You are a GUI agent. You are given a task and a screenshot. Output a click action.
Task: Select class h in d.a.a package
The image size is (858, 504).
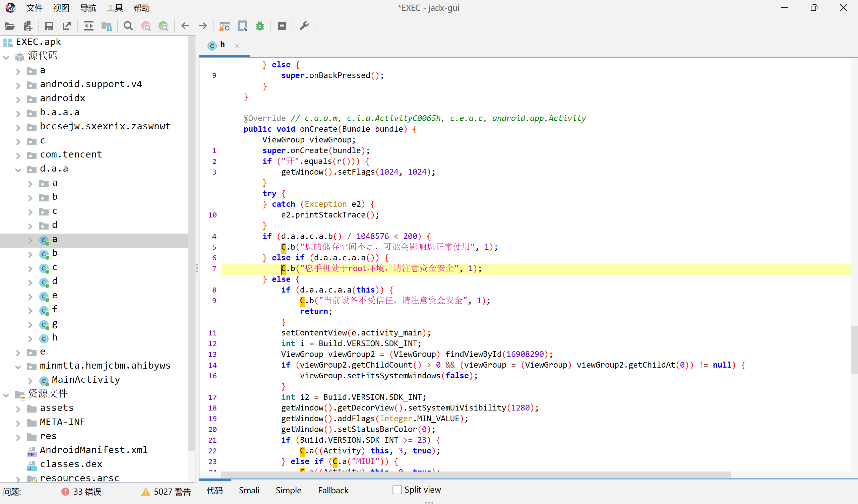[55, 337]
